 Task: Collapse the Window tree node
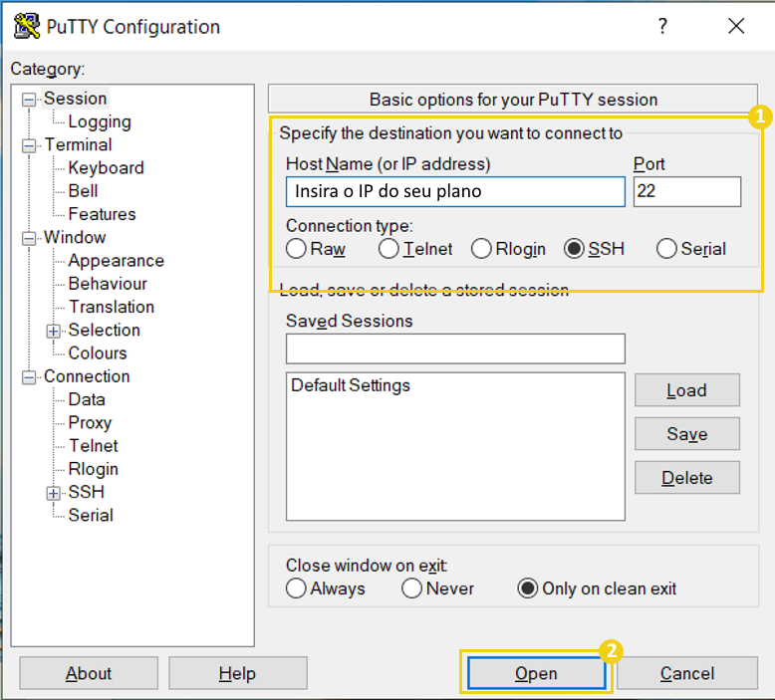pyautogui.click(x=29, y=238)
